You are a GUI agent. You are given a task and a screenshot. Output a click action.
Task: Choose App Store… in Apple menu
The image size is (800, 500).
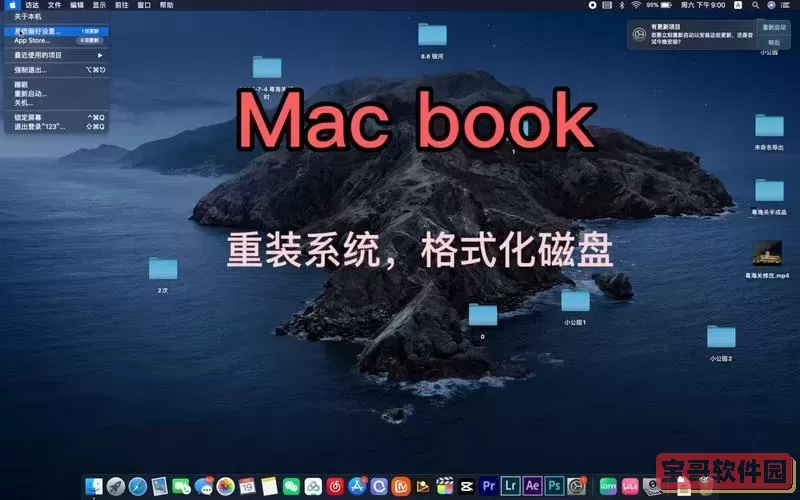[56, 40]
